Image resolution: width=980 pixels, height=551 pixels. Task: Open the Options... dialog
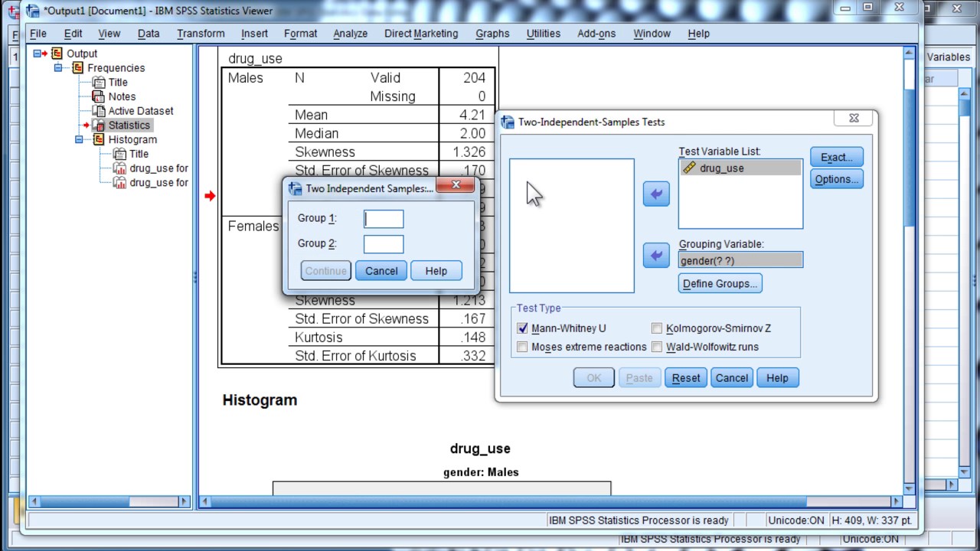pyautogui.click(x=837, y=179)
